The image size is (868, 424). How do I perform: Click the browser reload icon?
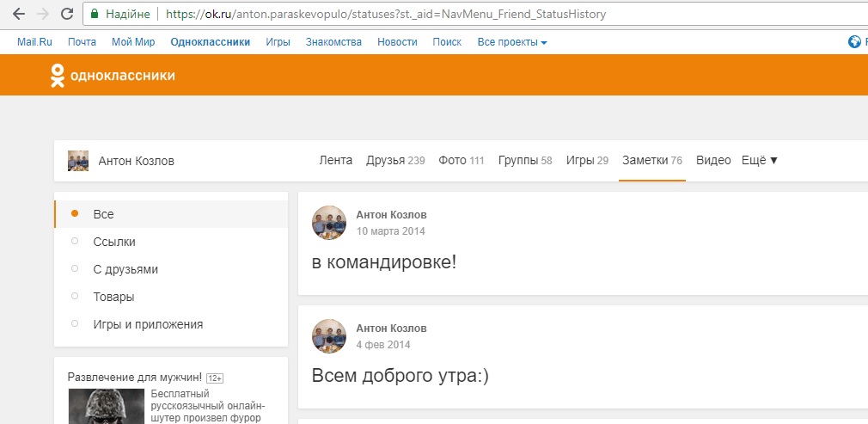[67, 15]
